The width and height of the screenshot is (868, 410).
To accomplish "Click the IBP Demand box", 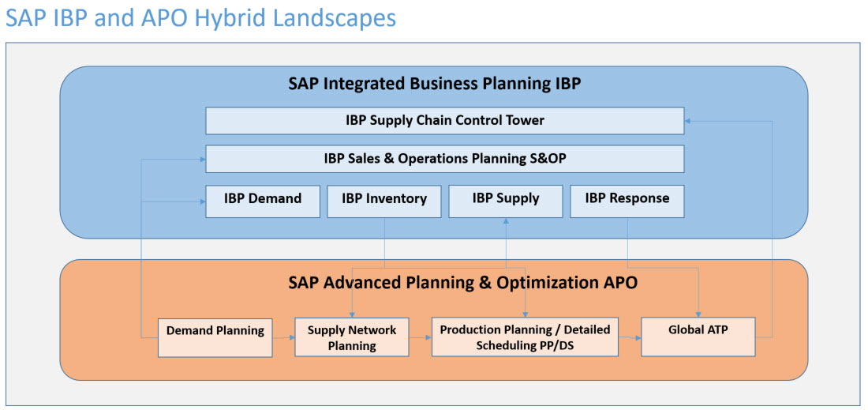I will (x=263, y=201).
